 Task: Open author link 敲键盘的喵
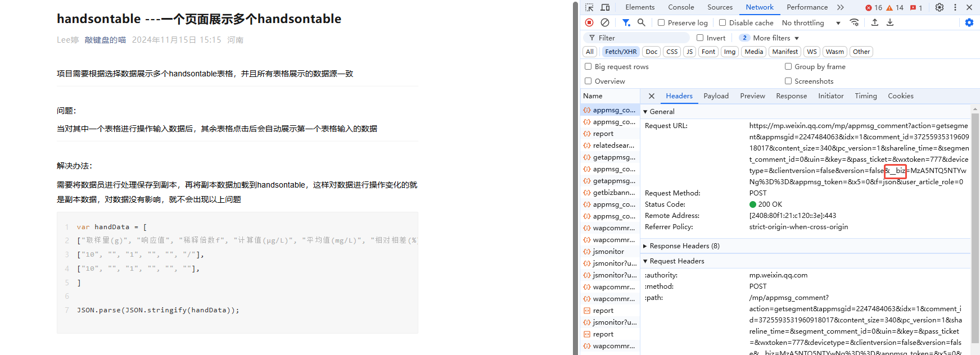[x=105, y=40]
